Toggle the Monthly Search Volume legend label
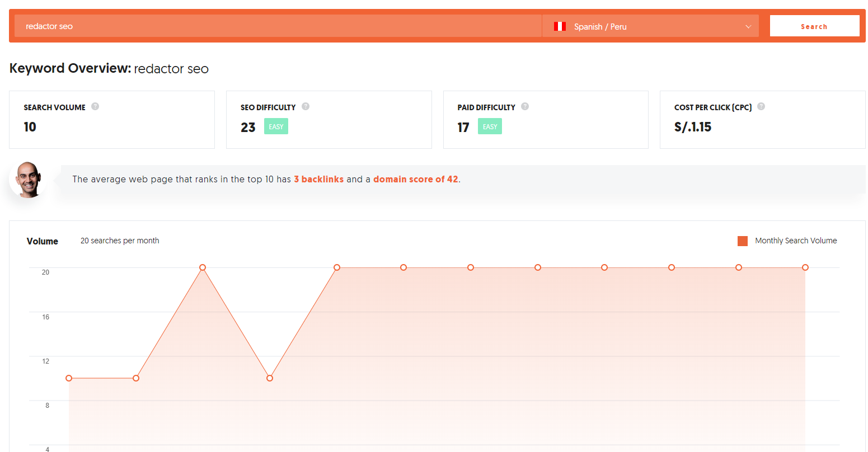The width and height of the screenshot is (868, 452). (x=795, y=241)
